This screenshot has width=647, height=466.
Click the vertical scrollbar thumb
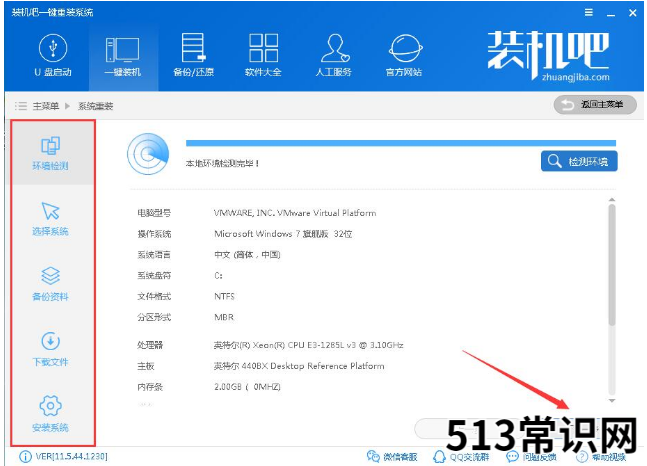click(x=612, y=265)
